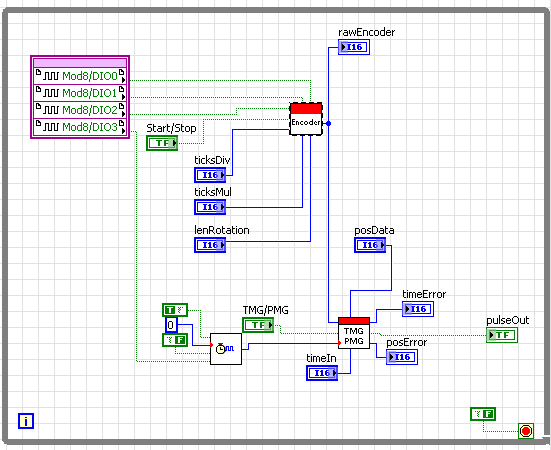Select the Mod8/DIO0 I/O item
551x450 pixels.
tap(80, 76)
